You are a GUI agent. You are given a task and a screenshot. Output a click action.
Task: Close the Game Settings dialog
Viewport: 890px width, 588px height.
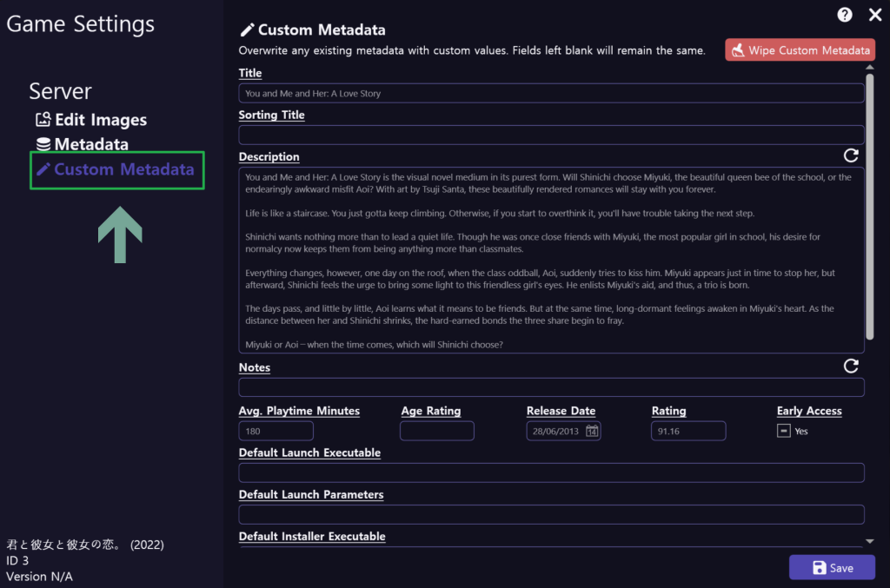pyautogui.click(x=872, y=15)
